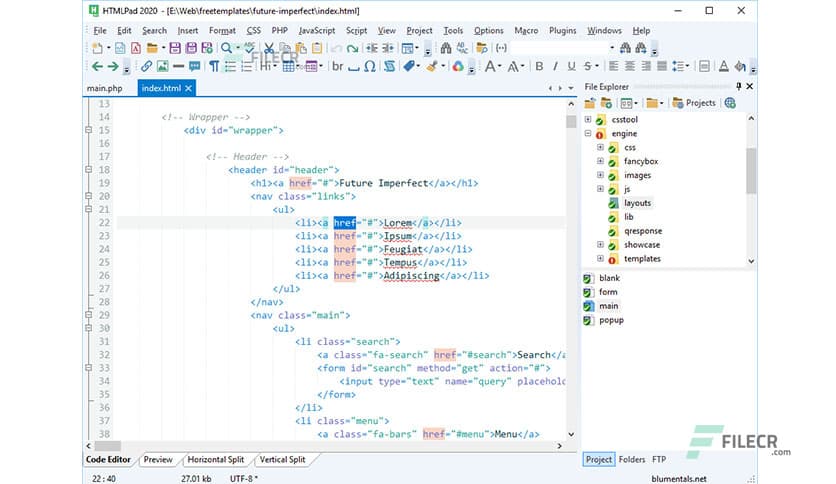Screen dimensions: 836x484
Task: Collapse the code fold at line 29
Action: 90,315
